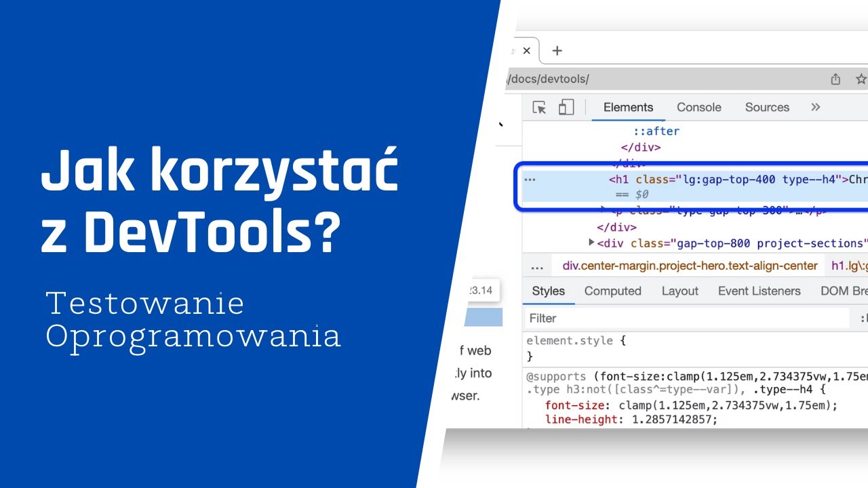
Task: Select the ::after pseudo-element row
Action: [x=656, y=131]
